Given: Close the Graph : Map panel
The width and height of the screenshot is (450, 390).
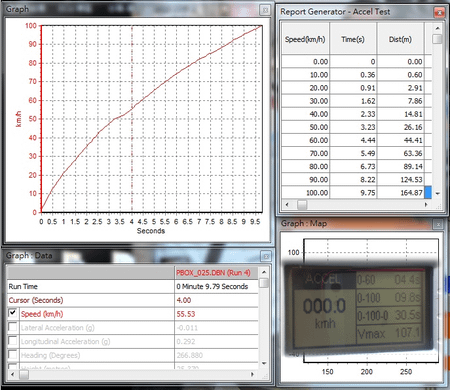Looking at the screenshot, I should pos(438,224).
